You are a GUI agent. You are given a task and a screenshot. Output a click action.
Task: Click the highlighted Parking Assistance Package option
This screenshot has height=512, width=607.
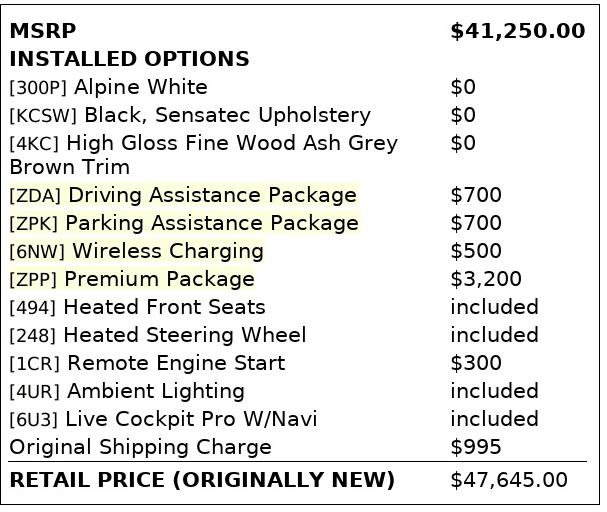184,223
